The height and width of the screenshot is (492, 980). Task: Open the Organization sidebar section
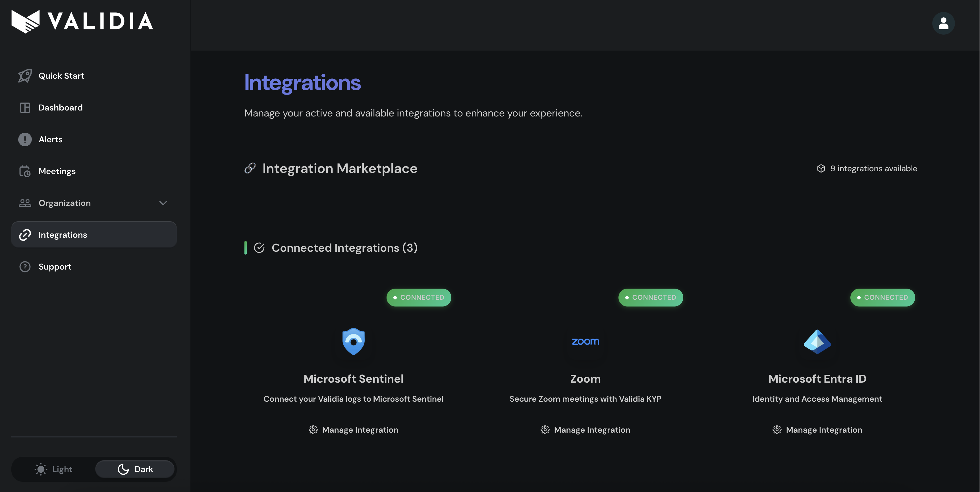65,203
